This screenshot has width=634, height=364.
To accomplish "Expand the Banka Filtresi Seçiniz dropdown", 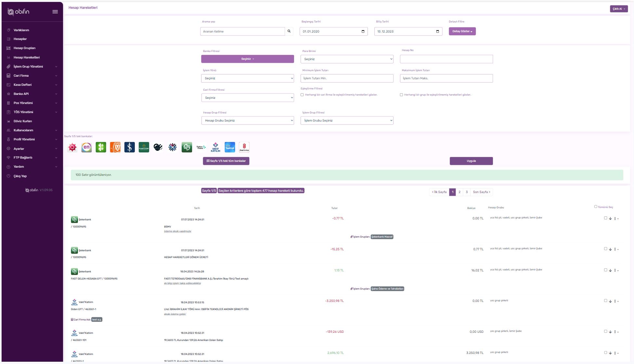I will click(247, 59).
